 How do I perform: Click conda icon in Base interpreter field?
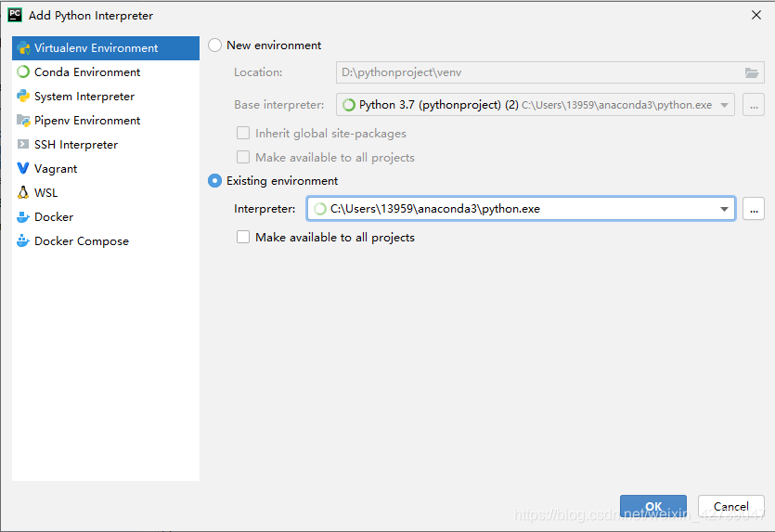click(x=349, y=105)
